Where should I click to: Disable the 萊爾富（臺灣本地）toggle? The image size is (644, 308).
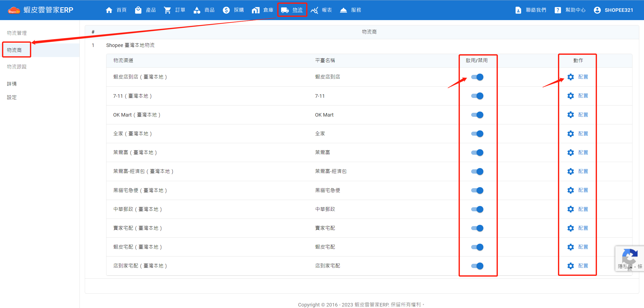[x=477, y=152]
